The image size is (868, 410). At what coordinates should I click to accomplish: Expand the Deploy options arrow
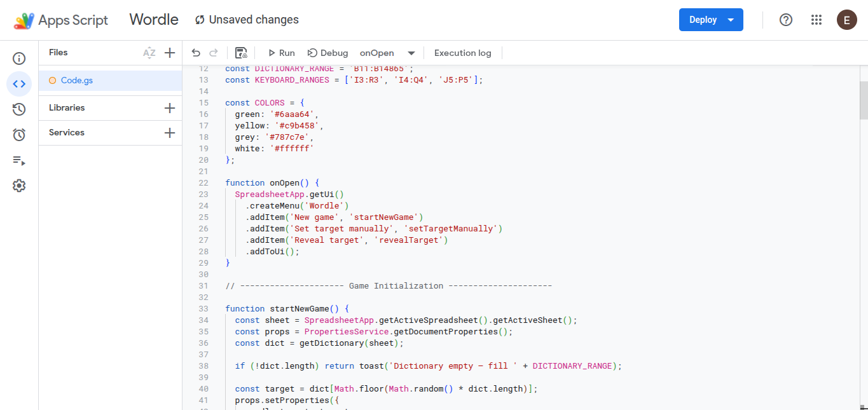[x=729, y=20]
